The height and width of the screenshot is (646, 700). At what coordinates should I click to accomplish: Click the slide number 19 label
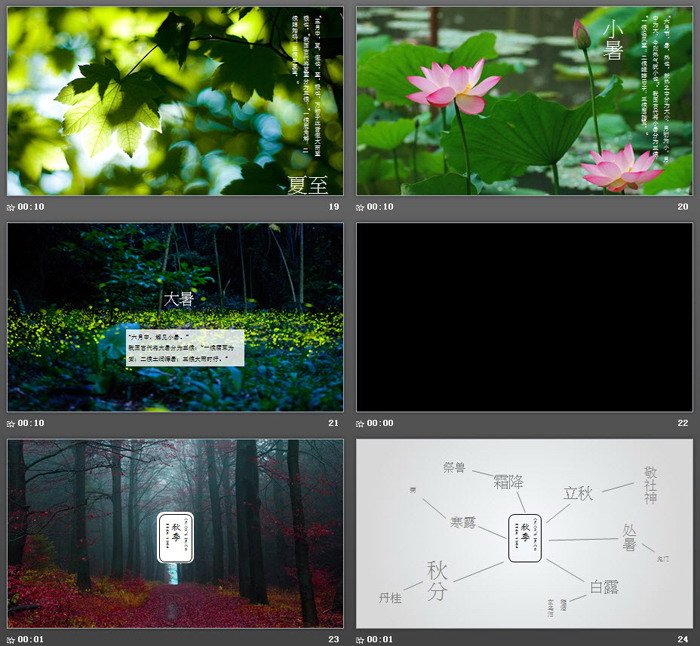[x=334, y=207]
